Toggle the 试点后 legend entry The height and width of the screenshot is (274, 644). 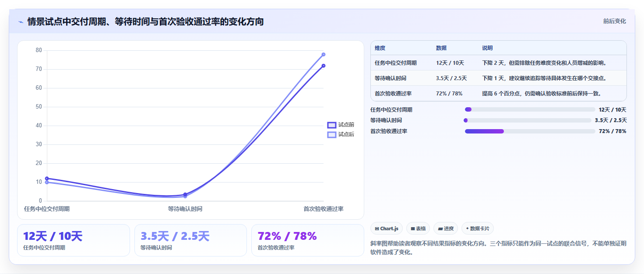coord(341,134)
